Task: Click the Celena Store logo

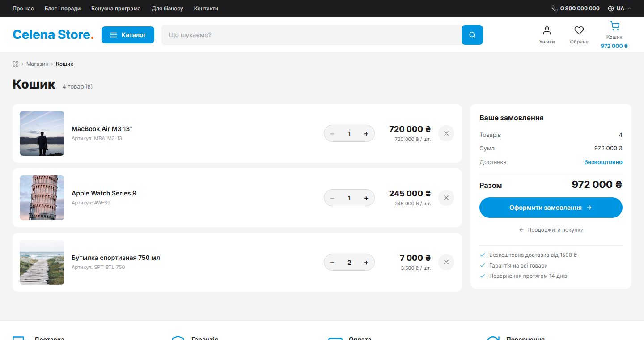Action: 53,35
